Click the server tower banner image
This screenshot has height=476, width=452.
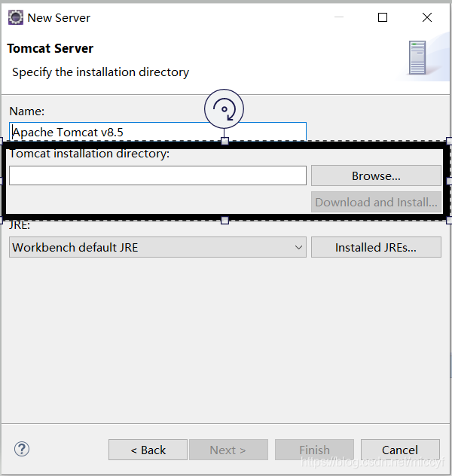tap(417, 58)
